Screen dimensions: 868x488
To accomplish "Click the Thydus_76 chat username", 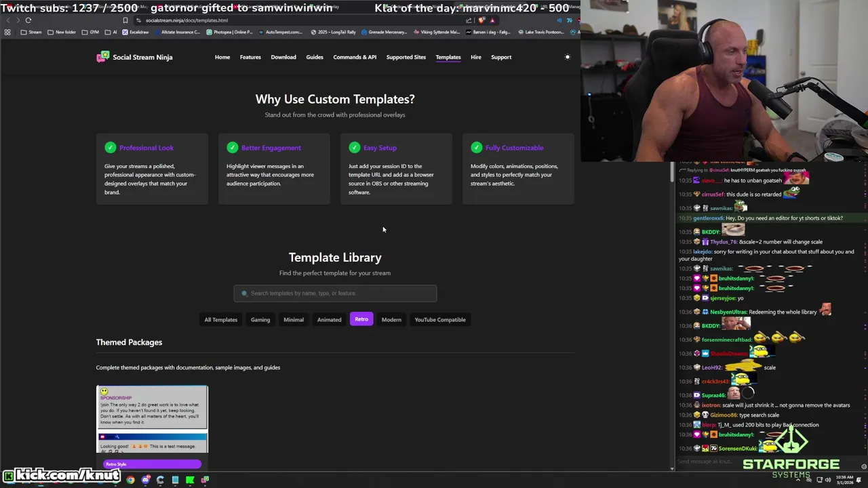I will [723, 242].
